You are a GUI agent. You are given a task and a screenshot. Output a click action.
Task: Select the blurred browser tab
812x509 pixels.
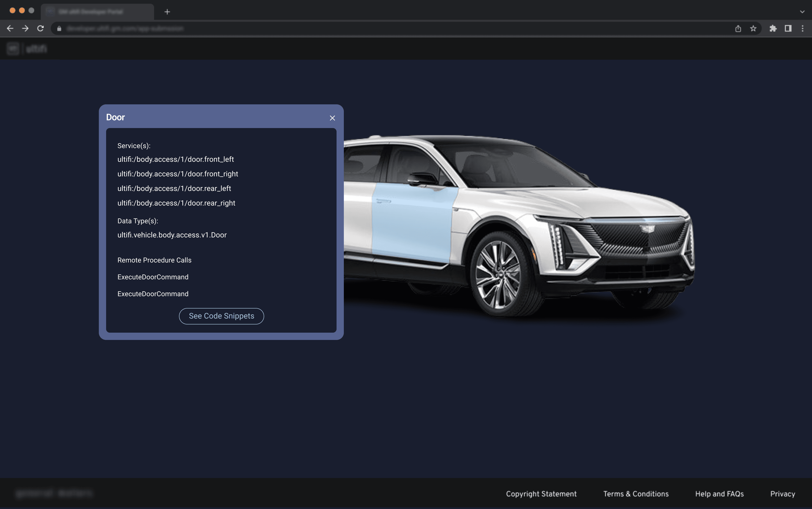tap(97, 12)
